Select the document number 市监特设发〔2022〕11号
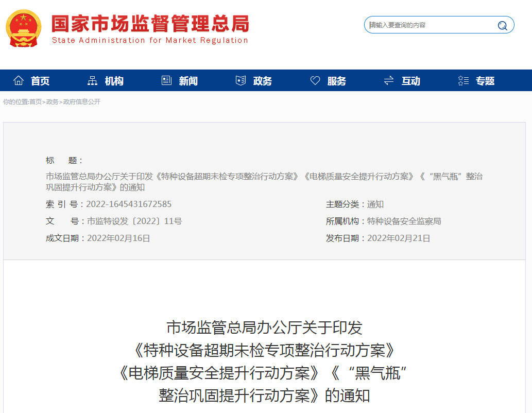The width and height of the screenshot is (532, 413). pos(134,221)
